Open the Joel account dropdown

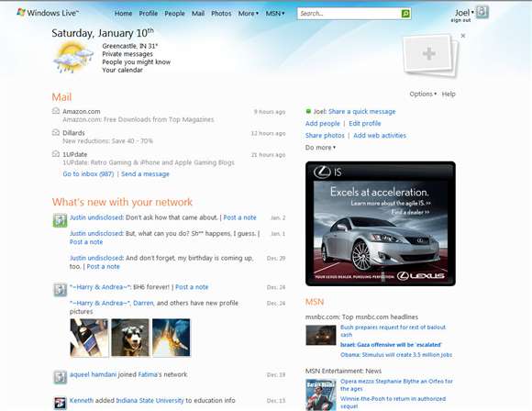pyautogui.click(x=464, y=13)
